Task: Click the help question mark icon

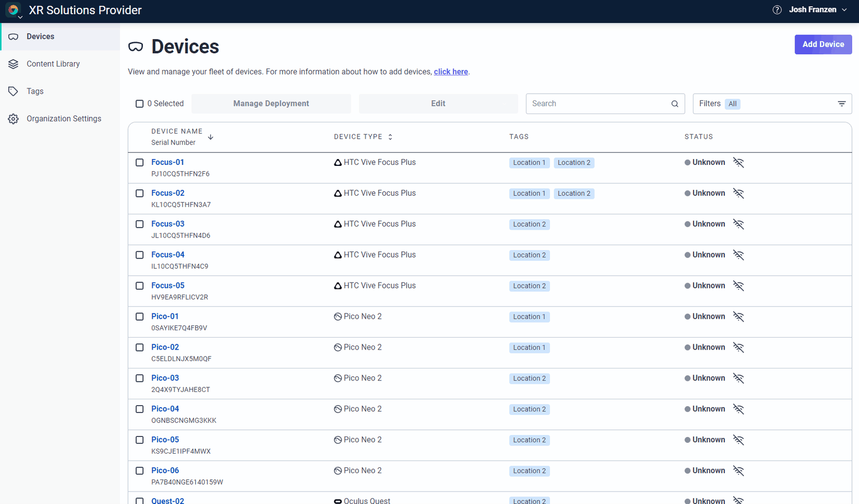Action: (x=777, y=10)
